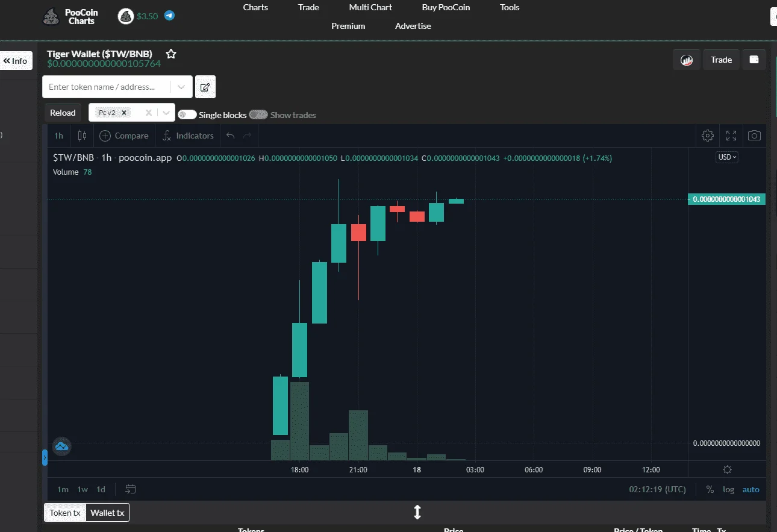Open the Trade menu item
This screenshot has height=532, width=777.
coord(308,7)
